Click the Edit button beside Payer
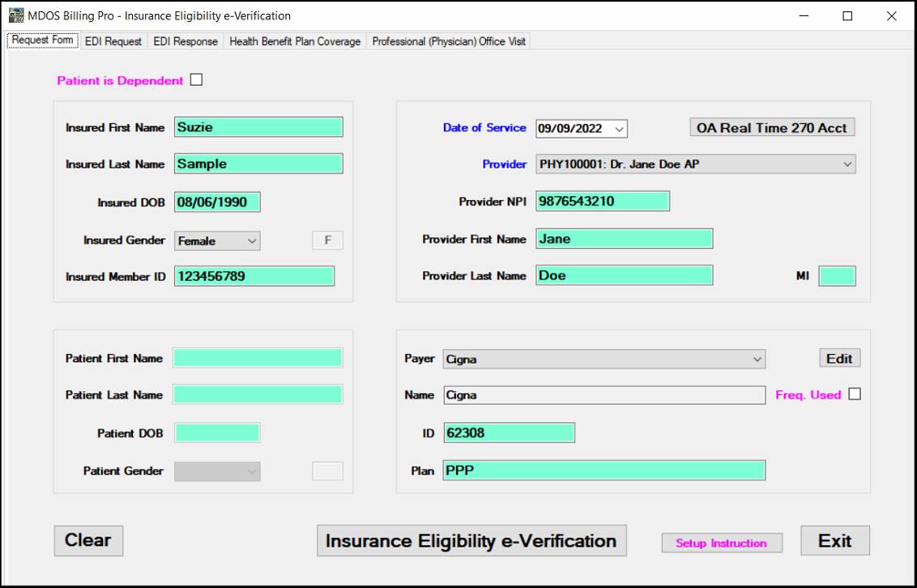Image resolution: width=917 pixels, height=588 pixels. (x=839, y=357)
